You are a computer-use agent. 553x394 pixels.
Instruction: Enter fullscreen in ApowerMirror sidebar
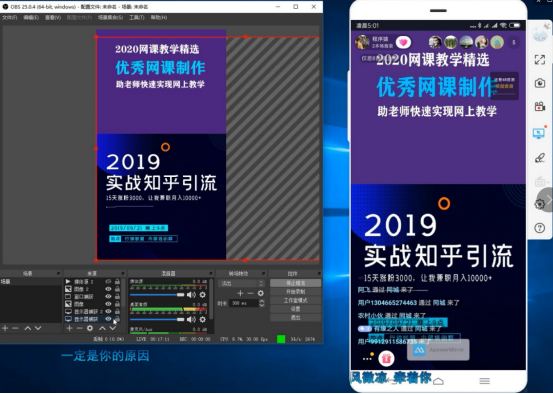(540, 60)
